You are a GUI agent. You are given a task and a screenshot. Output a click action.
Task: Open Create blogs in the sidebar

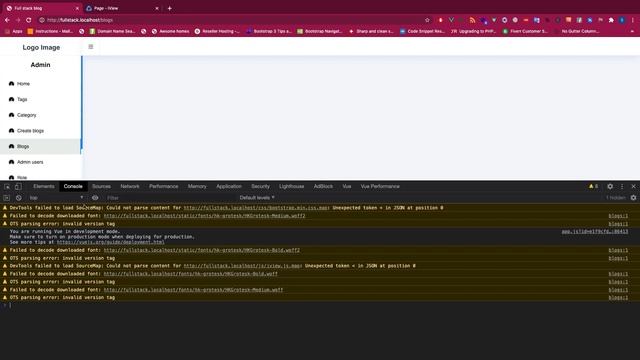(41, 131)
